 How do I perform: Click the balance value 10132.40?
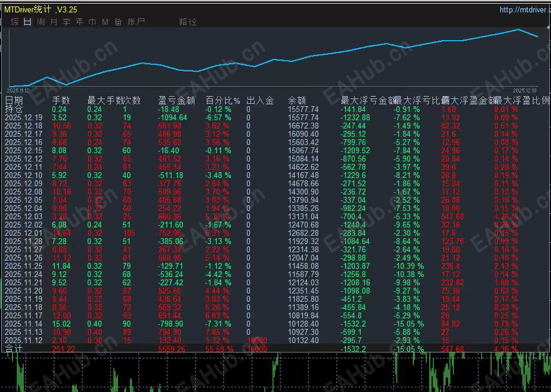303,340
